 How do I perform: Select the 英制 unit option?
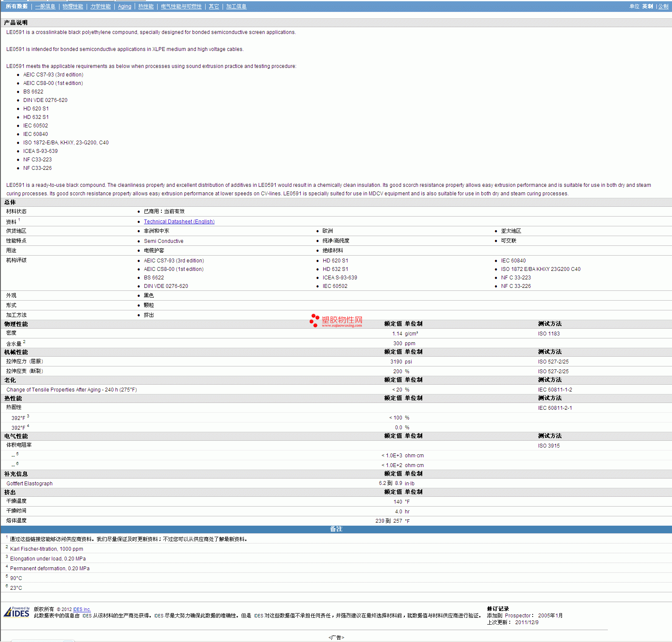point(647,6)
